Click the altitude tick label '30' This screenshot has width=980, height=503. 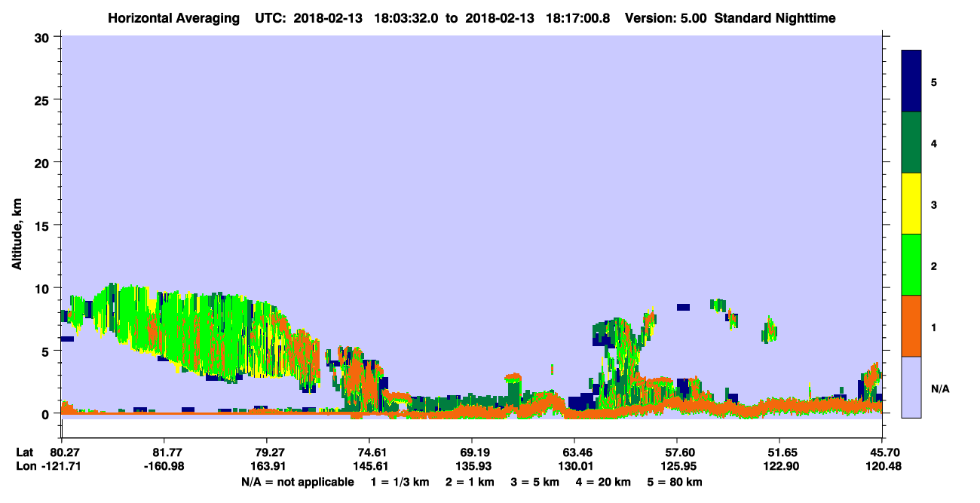pos(44,36)
